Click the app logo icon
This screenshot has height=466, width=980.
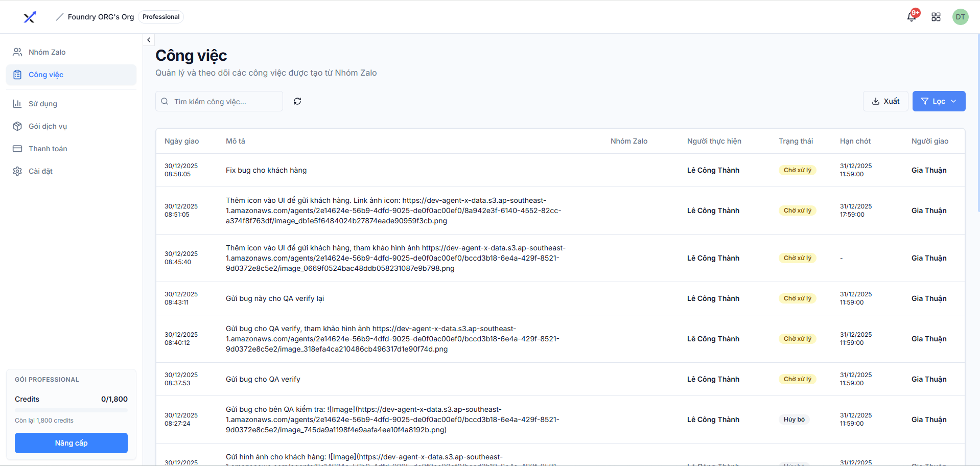click(x=30, y=17)
